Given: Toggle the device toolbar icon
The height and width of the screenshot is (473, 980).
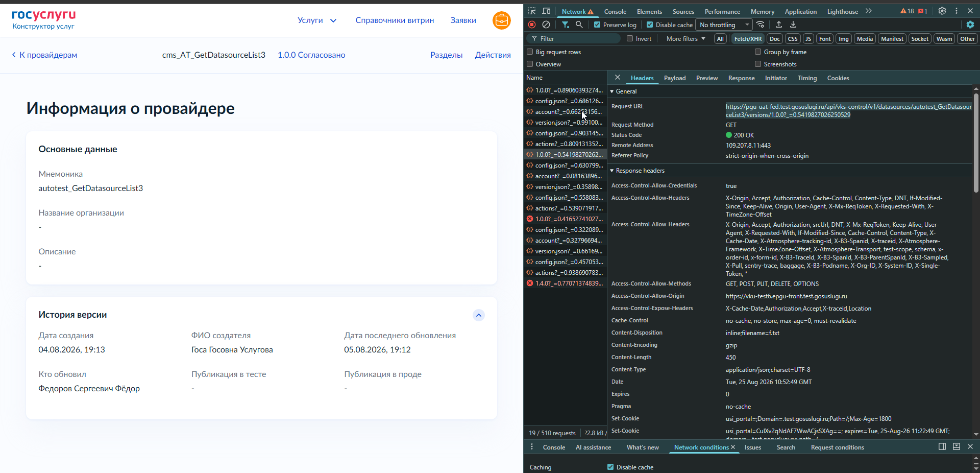Looking at the screenshot, I should (x=546, y=11).
